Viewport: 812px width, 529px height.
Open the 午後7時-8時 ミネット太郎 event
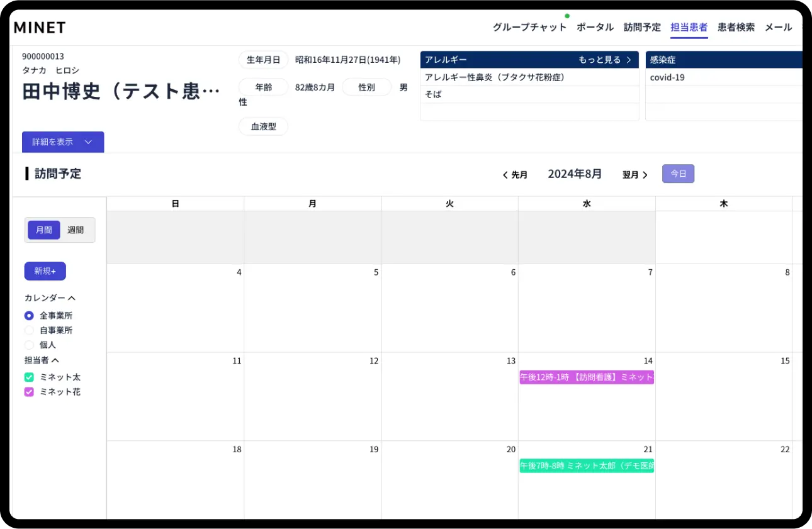click(587, 466)
